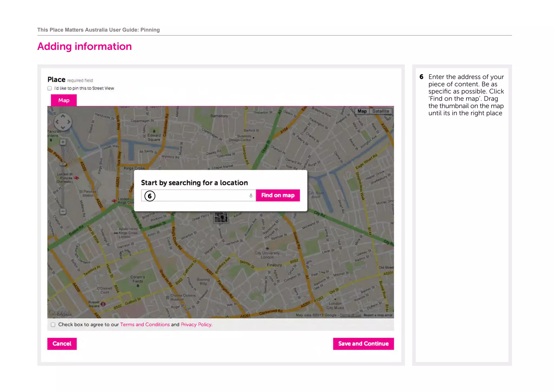The image size is (555, 392).
Task: Click inside the location search field
Action: click(198, 195)
